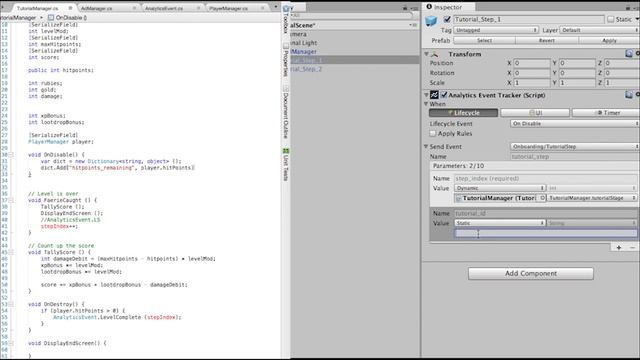Toggle the Analytics Event Tracker enabled checkbox
The height and width of the screenshot is (360, 640).
pos(444,95)
